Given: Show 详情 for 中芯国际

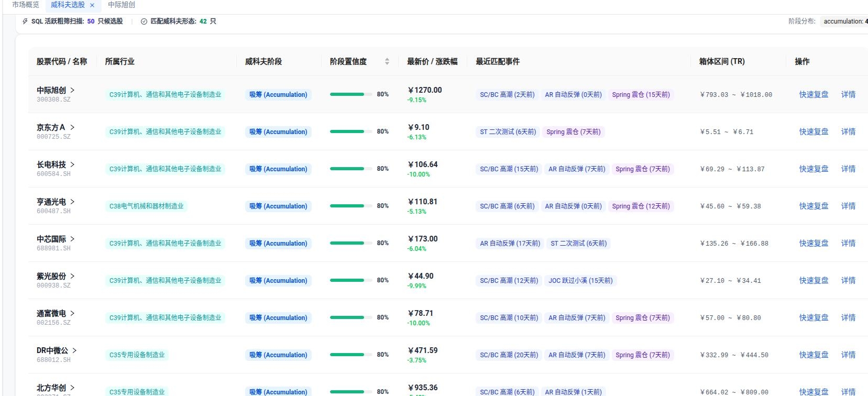Looking at the screenshot, I should tap(848, 244).
